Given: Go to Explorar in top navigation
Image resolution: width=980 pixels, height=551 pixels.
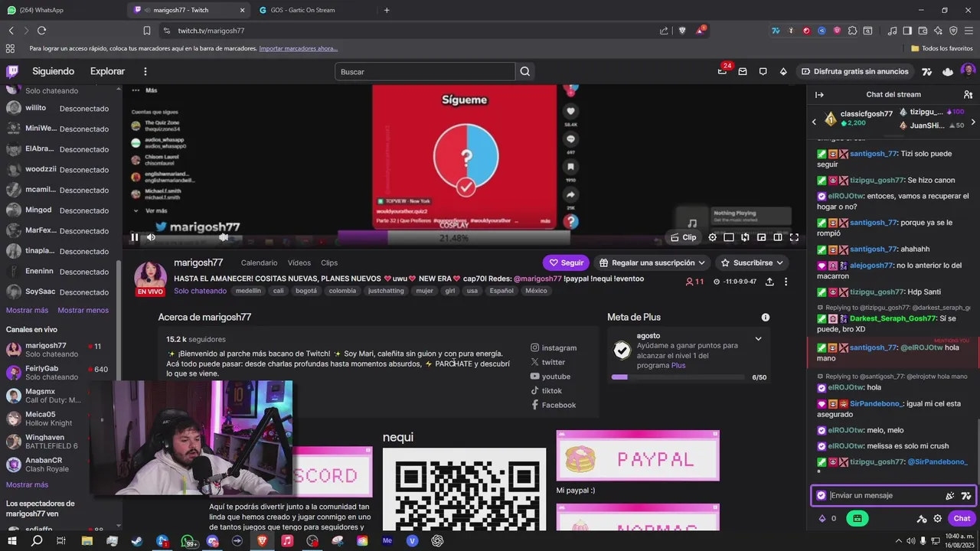Looking at the screenshot, I should 107,71.
